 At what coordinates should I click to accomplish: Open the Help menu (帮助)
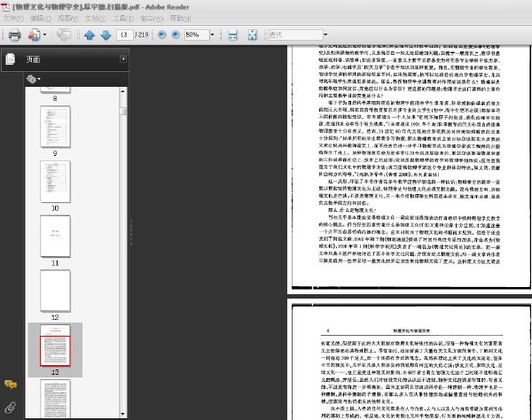click(x=180, y=19)
